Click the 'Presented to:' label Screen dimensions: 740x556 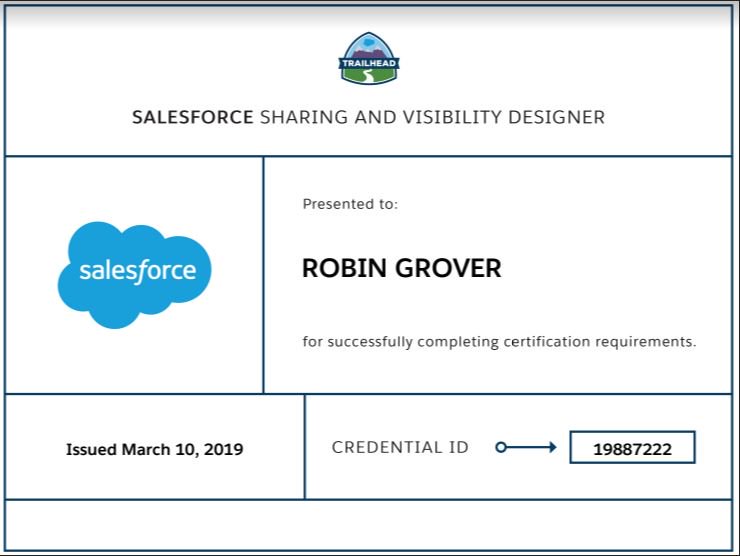350,204
